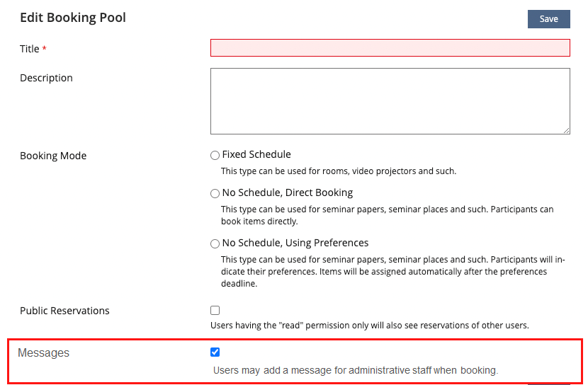Pick the No Schedule, Using Preferences radio
The height and width of the screenshot is (385, 588).
click(215, 243)
